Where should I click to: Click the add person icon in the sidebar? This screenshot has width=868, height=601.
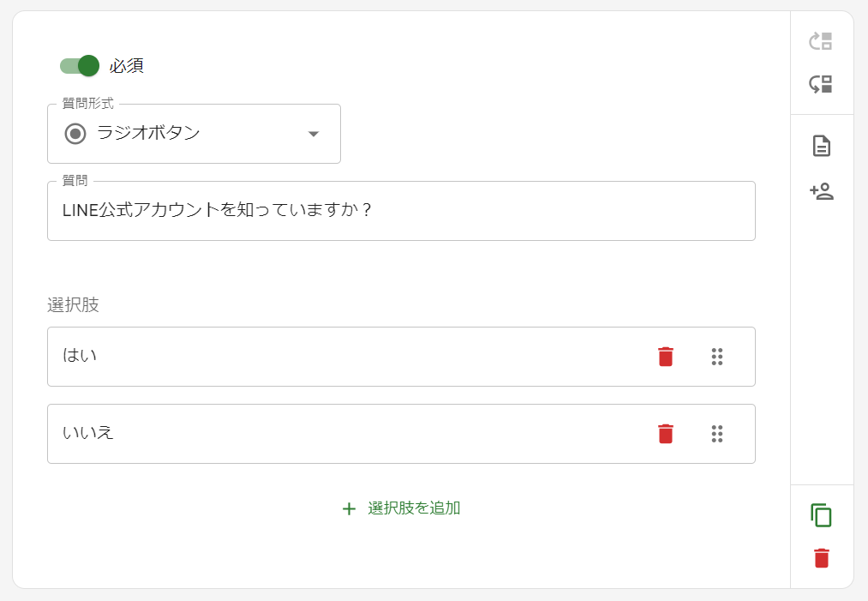tap(822, 193)
